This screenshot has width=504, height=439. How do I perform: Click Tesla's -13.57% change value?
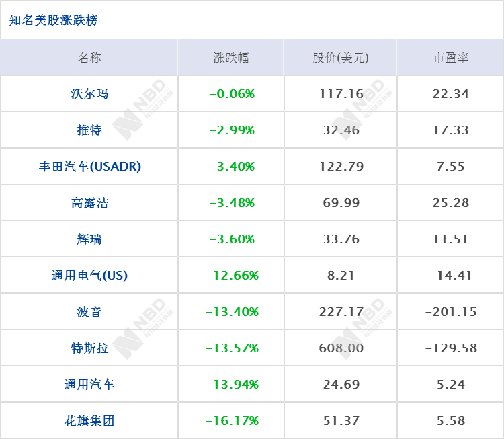pyautogui.click(x=232, y=348)
